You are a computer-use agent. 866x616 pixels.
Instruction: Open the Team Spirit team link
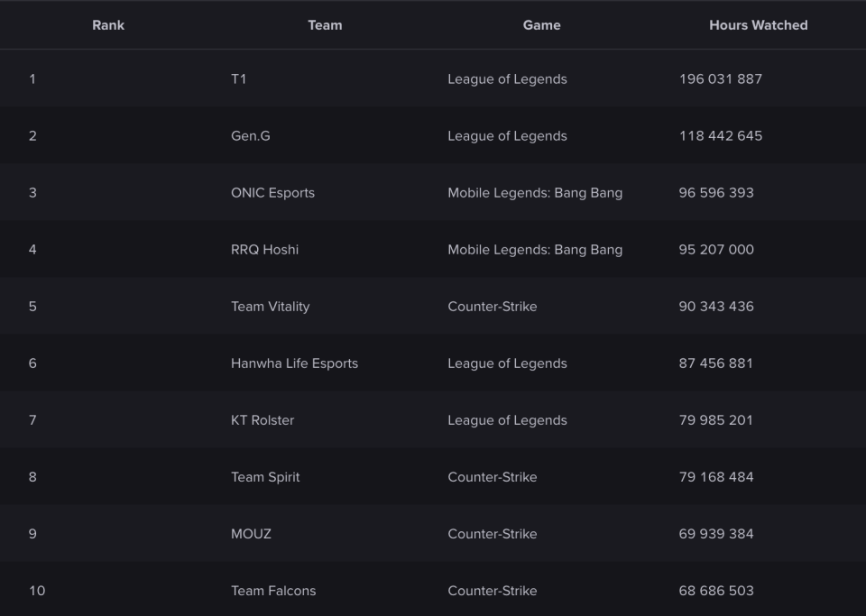pos(265,477)
